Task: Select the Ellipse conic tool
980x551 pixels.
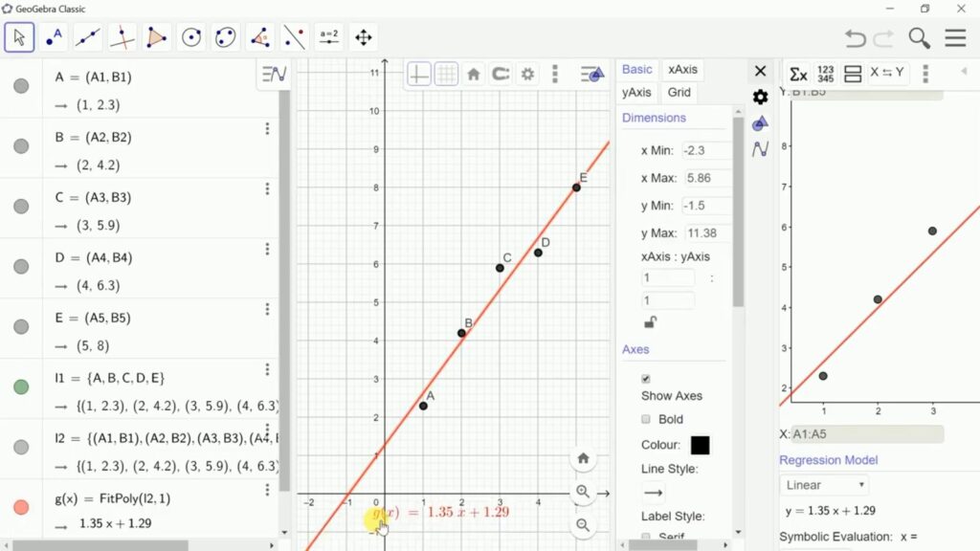Action: tap(226, 37)
